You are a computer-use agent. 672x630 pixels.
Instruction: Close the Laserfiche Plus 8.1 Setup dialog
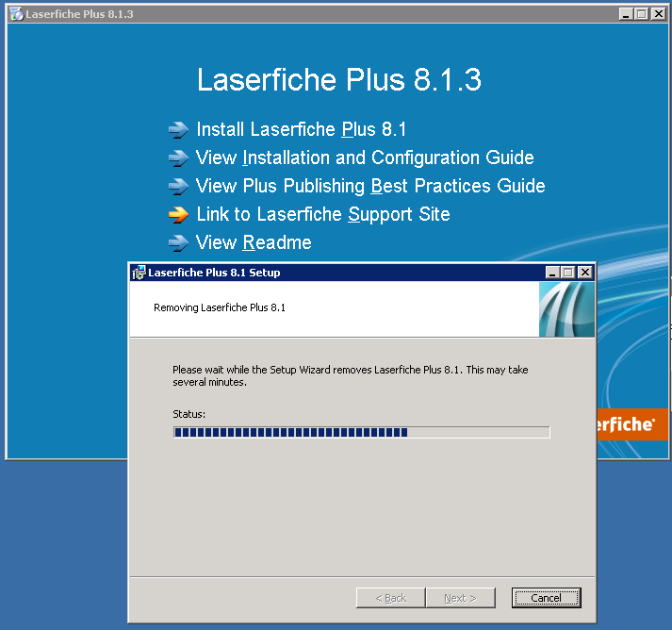[x=585, y=273]
